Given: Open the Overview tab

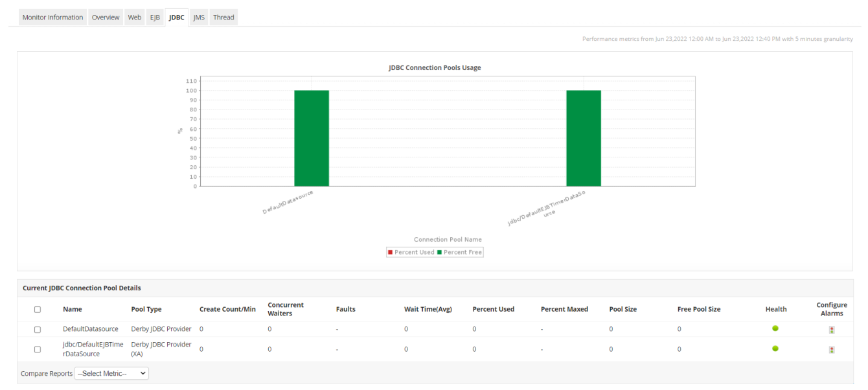Looking at the screenshot, I should (105, 17).
